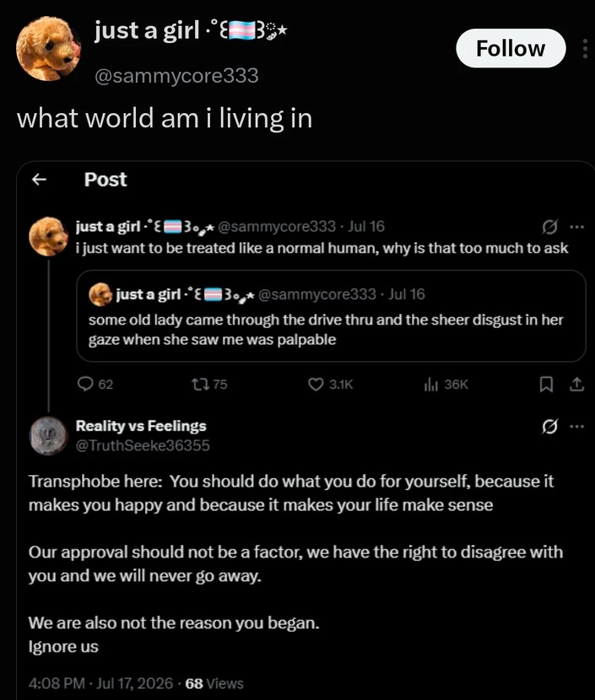The width and height of the screenshot is (595, 700).
Task: Open the quoted drive thru post
Action: (331, 315)
